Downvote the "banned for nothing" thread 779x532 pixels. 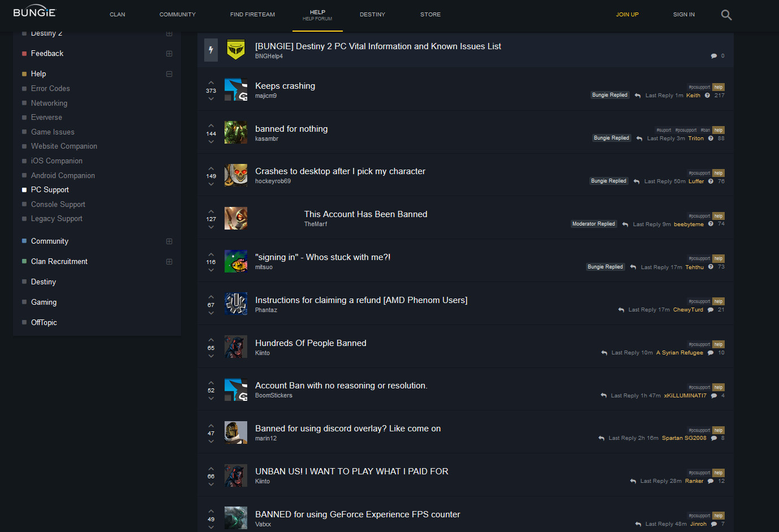(x=211, y=141)
